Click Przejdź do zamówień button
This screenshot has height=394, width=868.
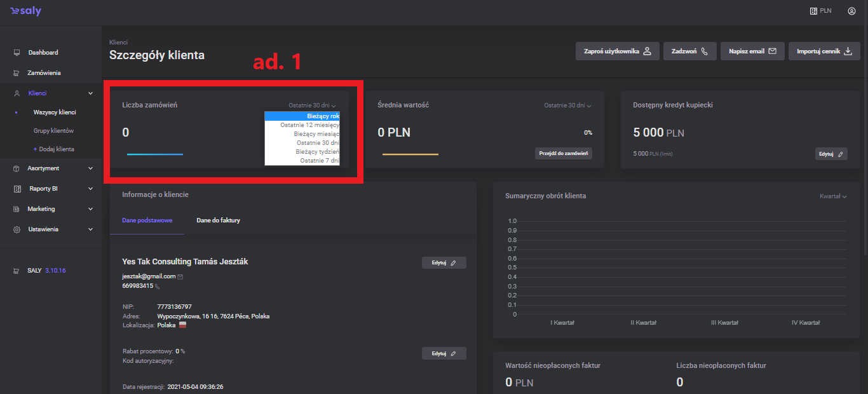(563, 153)
